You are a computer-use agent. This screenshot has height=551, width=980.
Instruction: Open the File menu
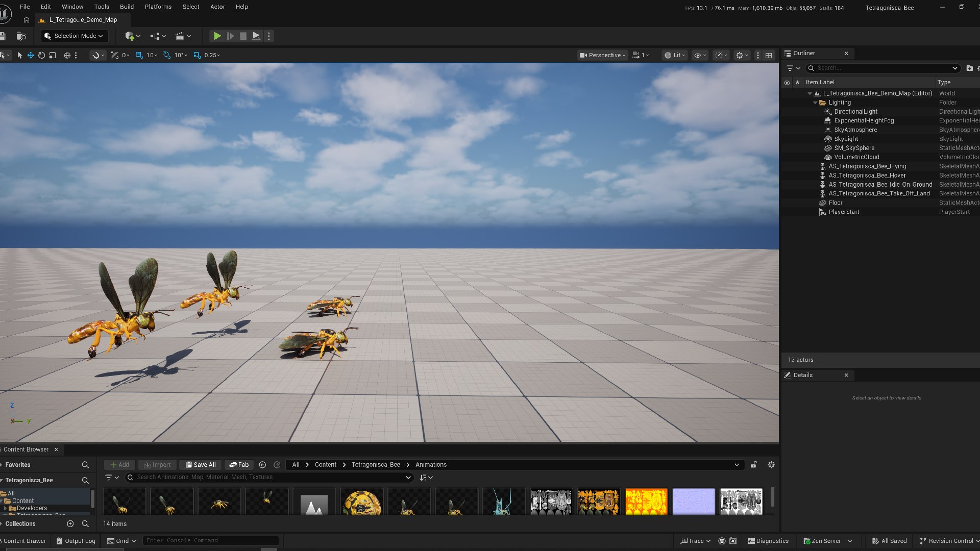24,7
